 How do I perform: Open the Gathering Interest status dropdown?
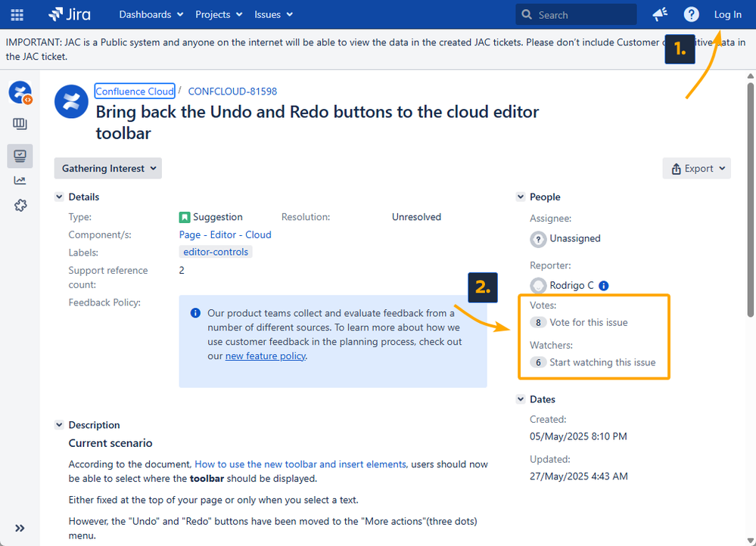coord(107,169)
